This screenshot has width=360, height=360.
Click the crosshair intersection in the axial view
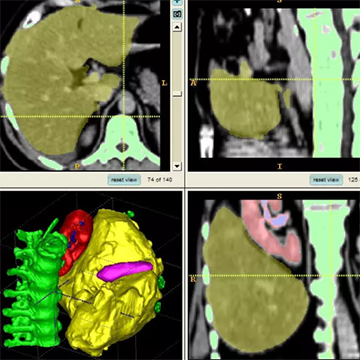[123, 117]
